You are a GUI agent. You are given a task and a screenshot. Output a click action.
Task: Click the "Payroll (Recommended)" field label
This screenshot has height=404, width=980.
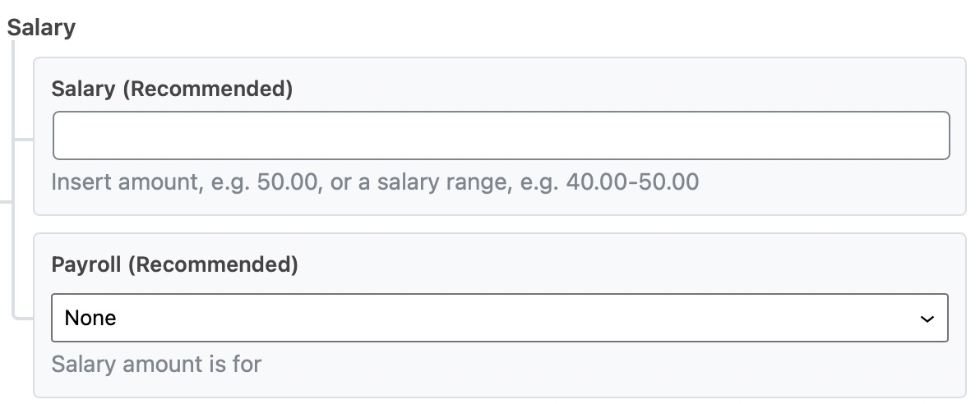[x=174, y=264]
